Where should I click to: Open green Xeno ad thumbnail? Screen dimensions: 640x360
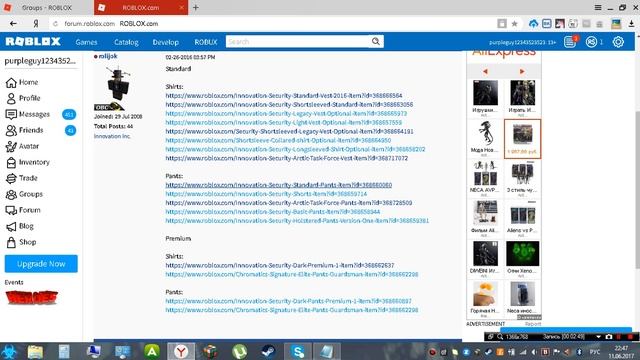[x=522, y=254]
